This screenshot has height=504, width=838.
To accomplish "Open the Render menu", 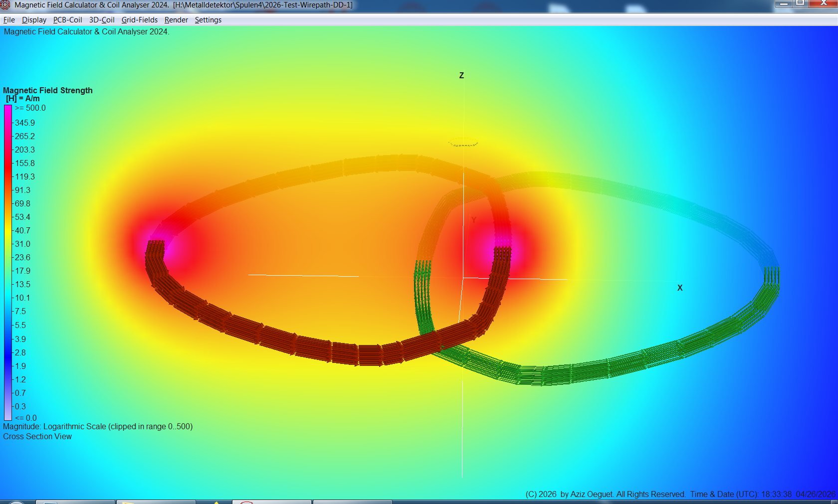I will point(176,20).
